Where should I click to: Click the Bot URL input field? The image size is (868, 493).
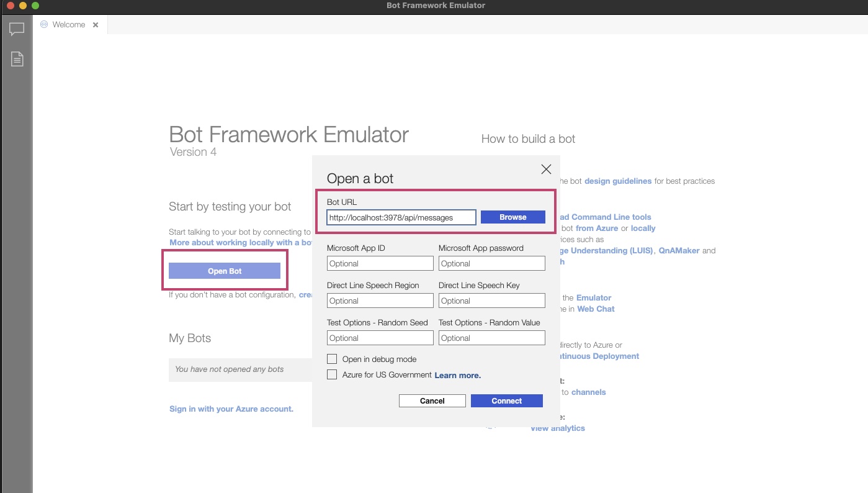pos(401,217)
